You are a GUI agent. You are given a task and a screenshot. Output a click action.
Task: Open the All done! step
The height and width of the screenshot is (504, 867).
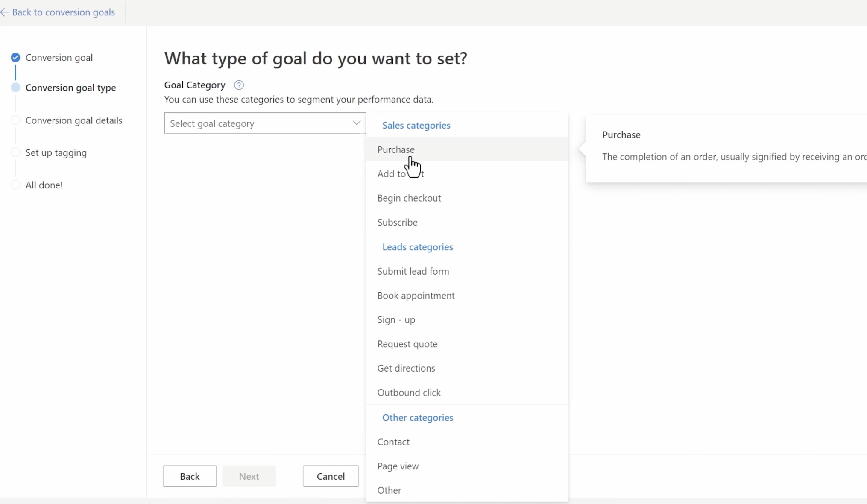point(44,185)
